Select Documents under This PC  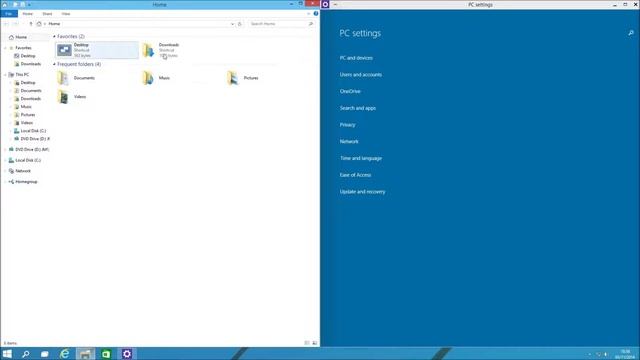coord(31,91)
